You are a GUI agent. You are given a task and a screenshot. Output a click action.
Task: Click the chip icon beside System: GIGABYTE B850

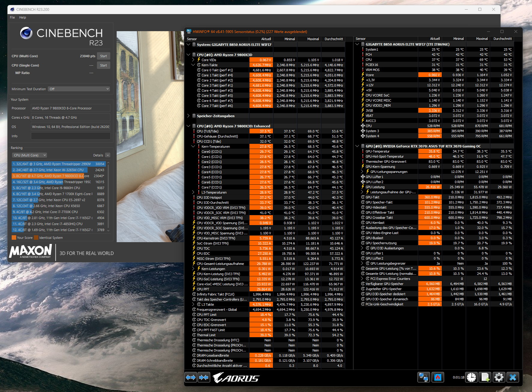tap(194, 45)
